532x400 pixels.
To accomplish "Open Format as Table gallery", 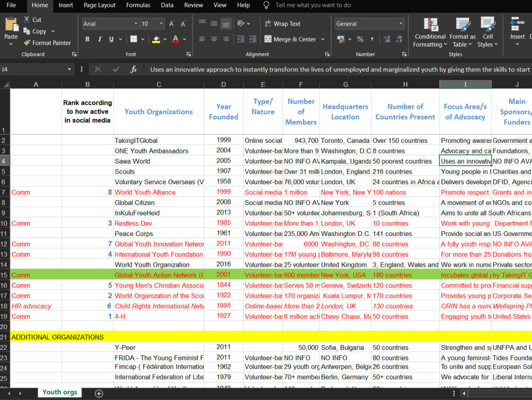I will coord(462,32).
